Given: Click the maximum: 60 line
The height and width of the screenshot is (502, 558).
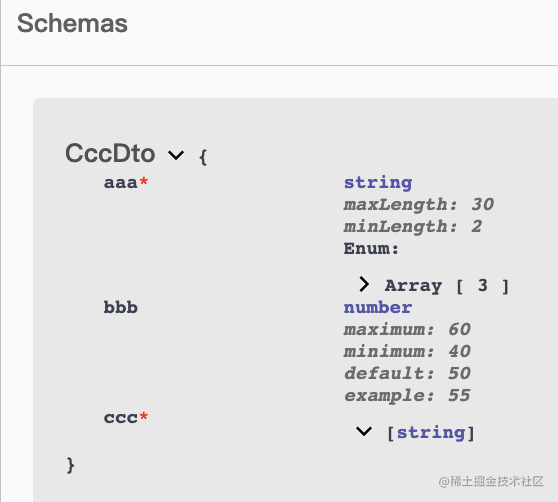Looking at the screenshot, I should [x=407, y=329].
